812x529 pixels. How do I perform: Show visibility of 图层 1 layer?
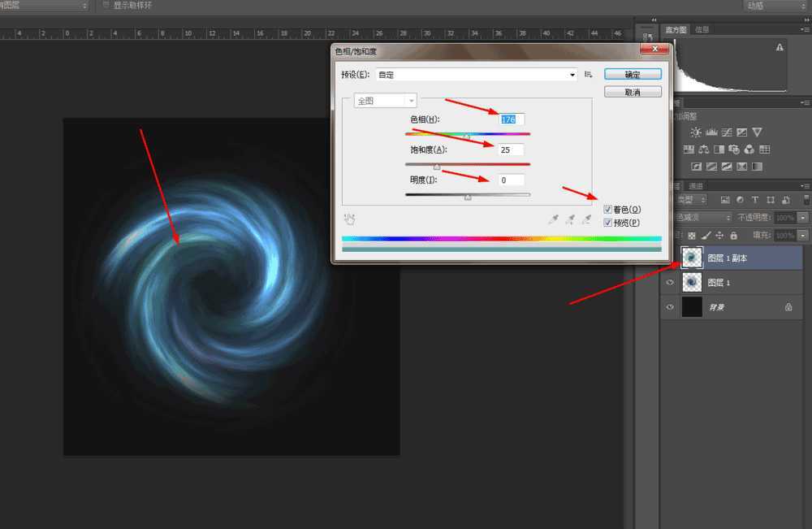tap(670, 282)
